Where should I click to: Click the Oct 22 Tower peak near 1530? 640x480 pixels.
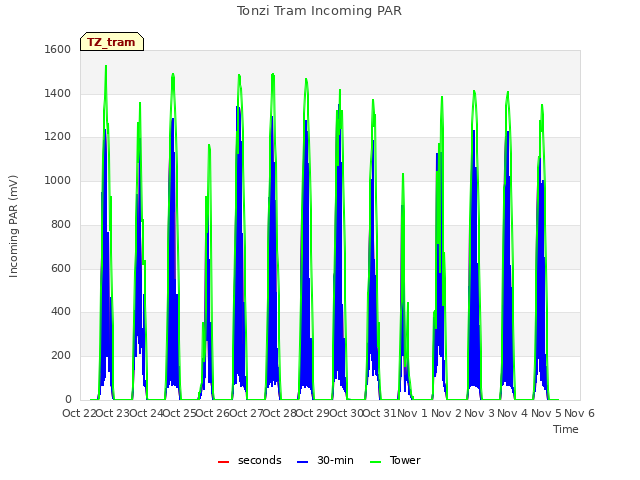(106, 66)
